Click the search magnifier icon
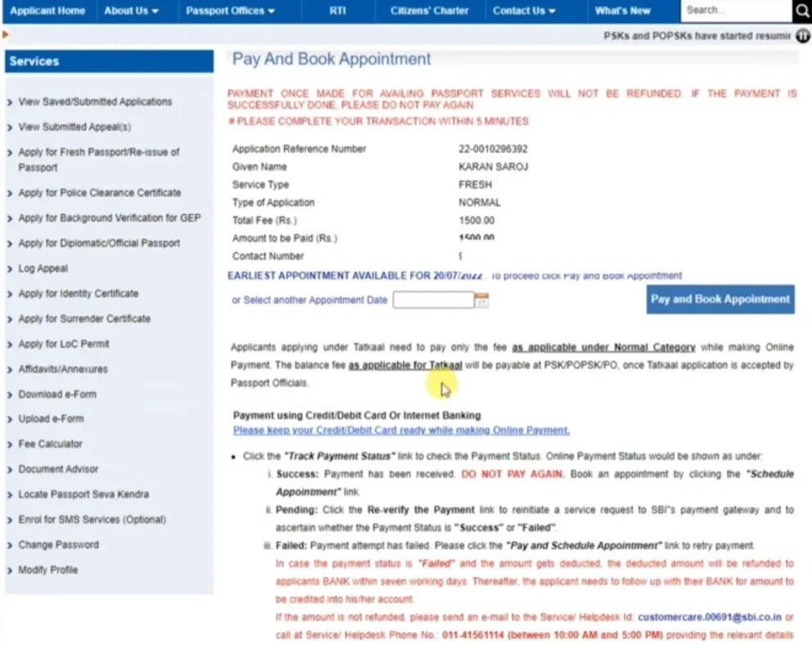This screenshot has height=648, width=812. click(x=802, y=10)
